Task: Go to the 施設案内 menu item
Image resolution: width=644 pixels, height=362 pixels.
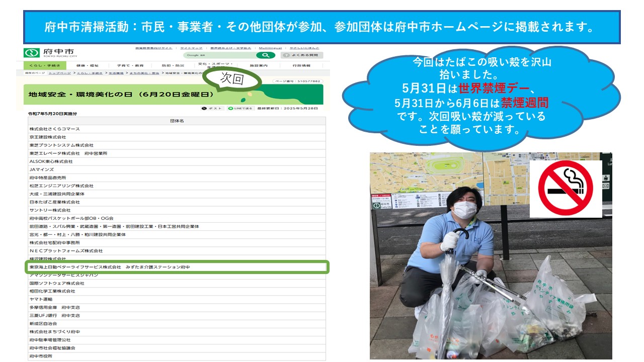Action: point(259,65)
